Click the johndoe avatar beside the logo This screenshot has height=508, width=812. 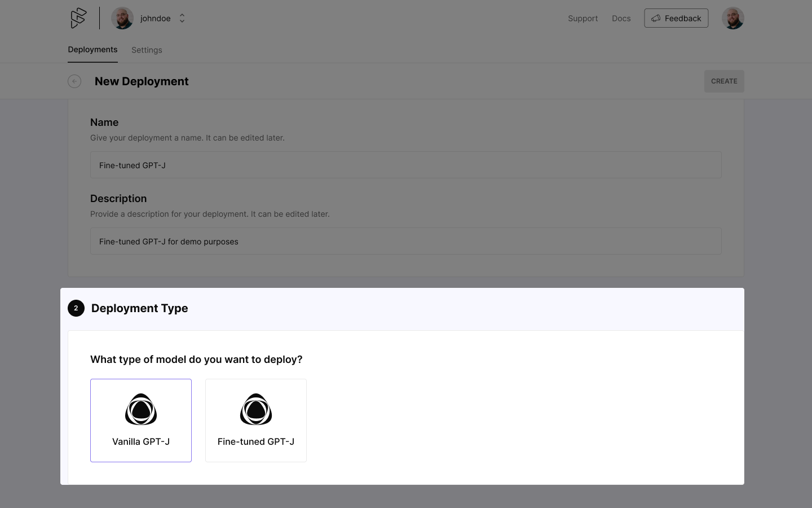(122, 18)
